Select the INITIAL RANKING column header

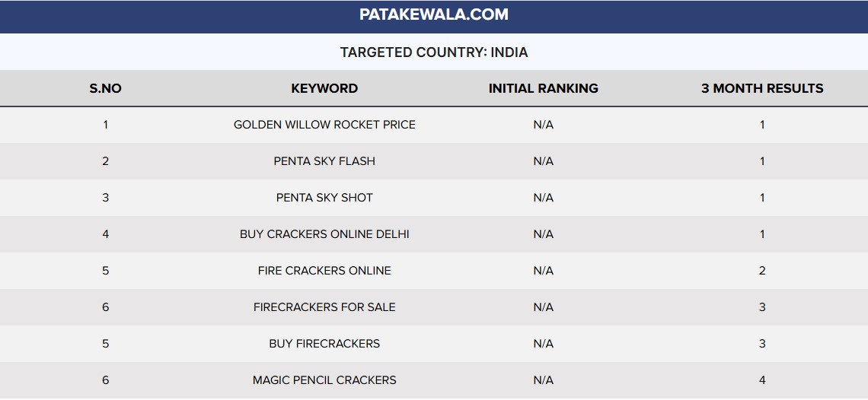543,88
